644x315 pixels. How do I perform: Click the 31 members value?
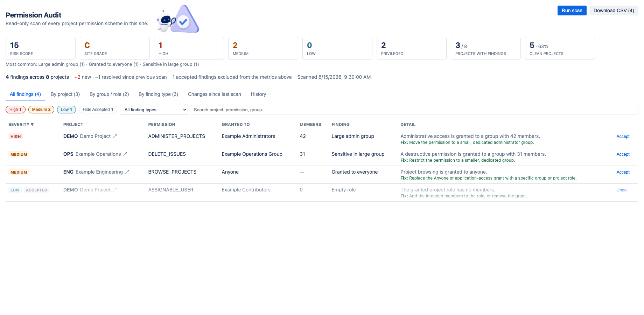[302, 154]
